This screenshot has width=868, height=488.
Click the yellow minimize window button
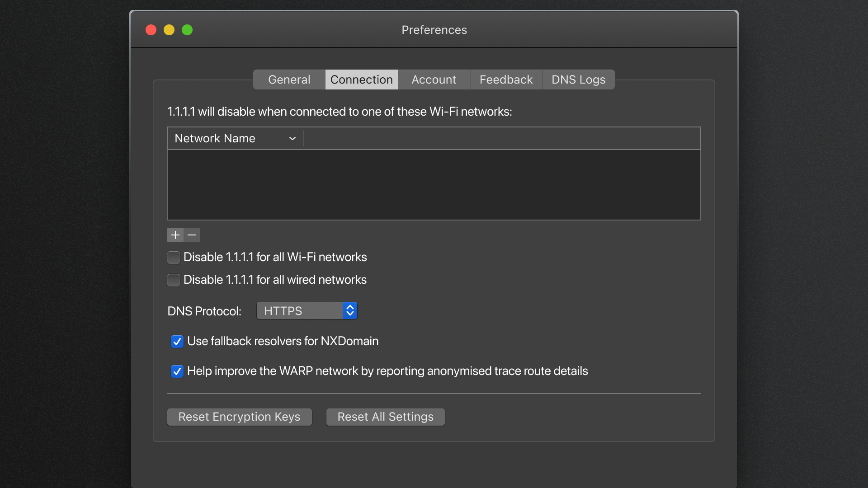click(169, 30)
